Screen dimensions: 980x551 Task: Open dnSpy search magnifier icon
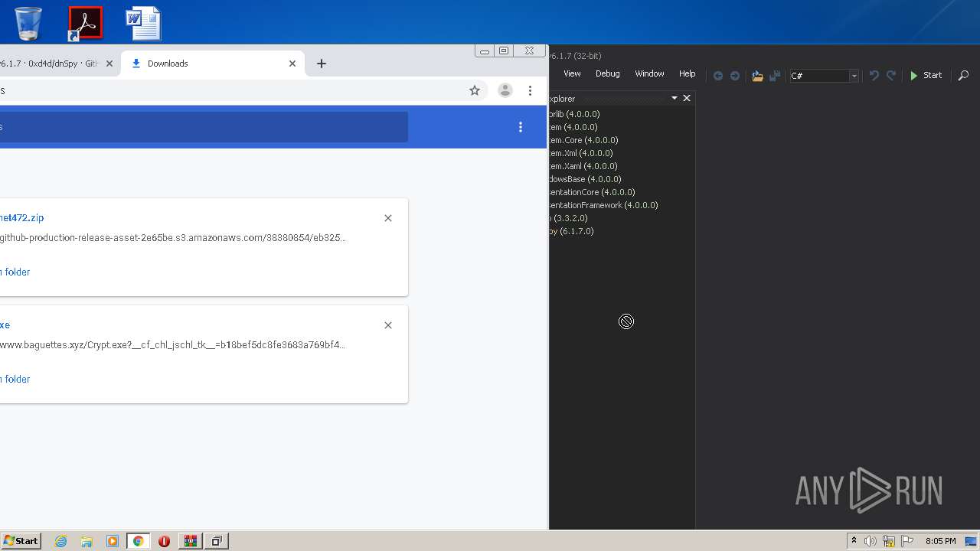pyautogui.click(x=963, y=76)
